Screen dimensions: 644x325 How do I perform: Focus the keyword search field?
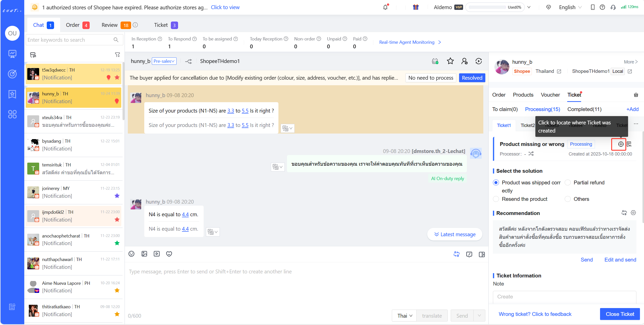point(74,40)
